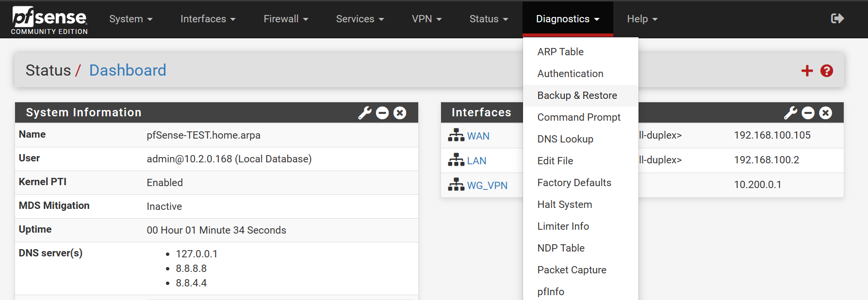Click IP address 192.168.100.2
This screenshot has height=300, width=868.
[x=766, y=160]
